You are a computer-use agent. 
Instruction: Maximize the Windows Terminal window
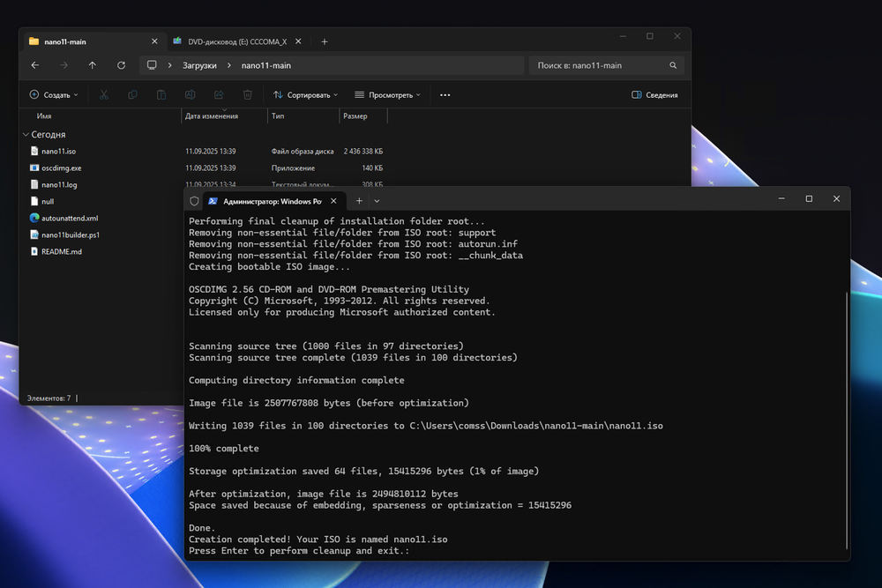809,198
